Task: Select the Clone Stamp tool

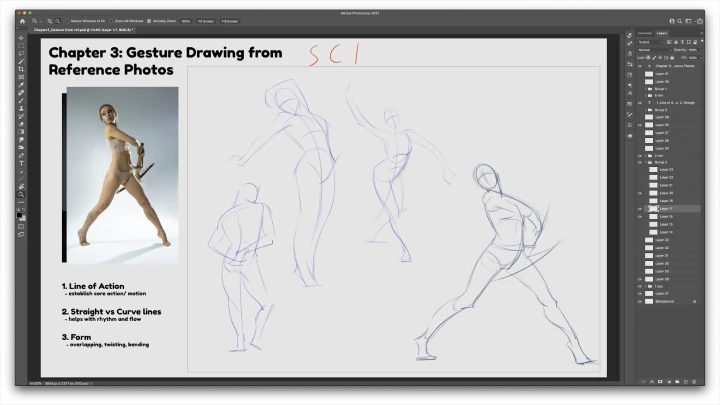Action: (x=21, y=108)
